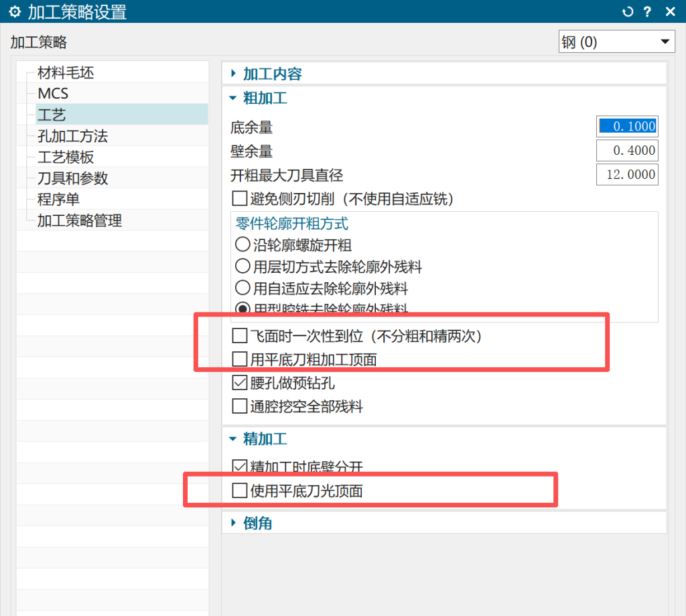
Task: Collapse the 精加工 section
Action: pos(234,439)
